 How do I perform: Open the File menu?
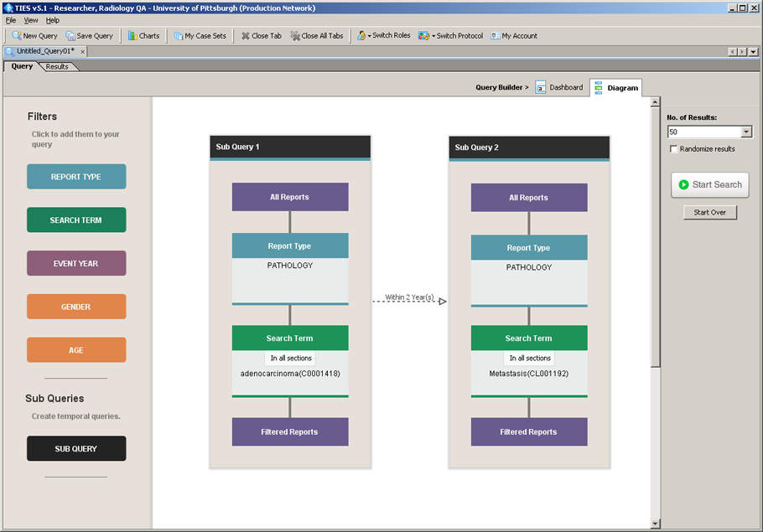pos(11,20)
